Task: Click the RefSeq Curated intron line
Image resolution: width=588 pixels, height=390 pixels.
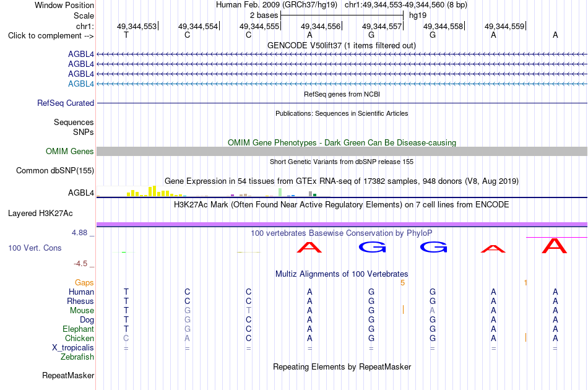Action: click(342, 103)
